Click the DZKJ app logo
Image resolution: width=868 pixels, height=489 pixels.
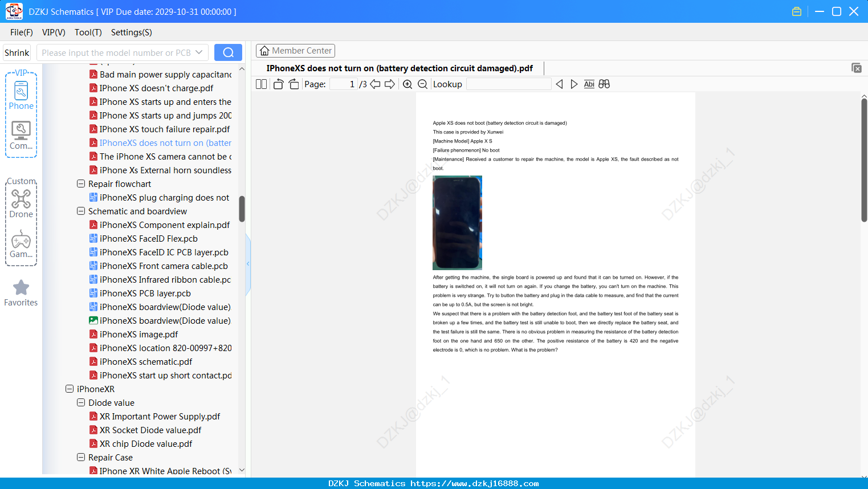tap(14, 11)
